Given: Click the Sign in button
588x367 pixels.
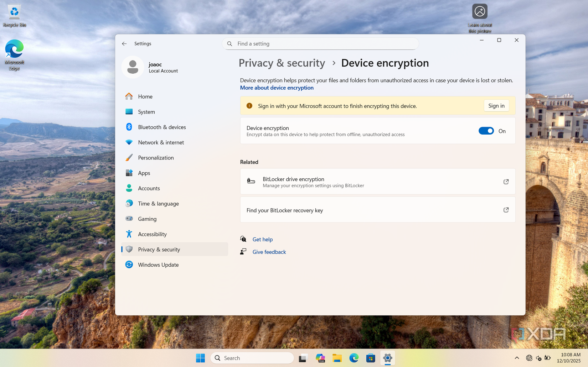Looking at the screenshot, I should pos(496,105).
